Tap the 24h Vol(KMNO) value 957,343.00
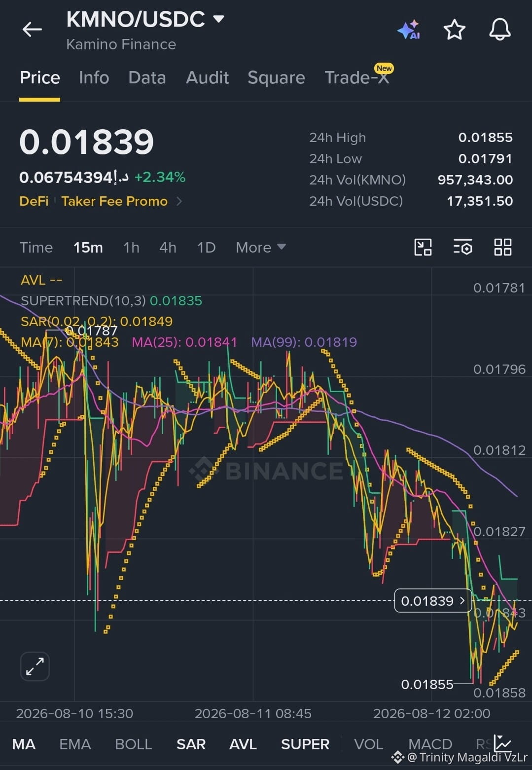The image size is (532, 770). click(x=475, y=180)
